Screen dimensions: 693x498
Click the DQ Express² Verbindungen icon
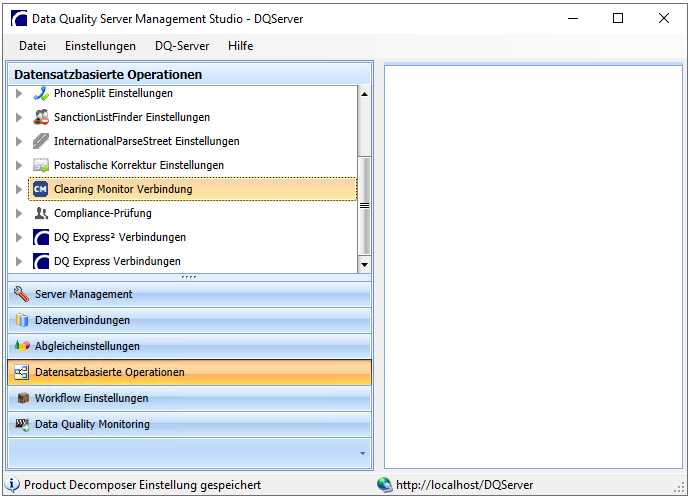41,237
